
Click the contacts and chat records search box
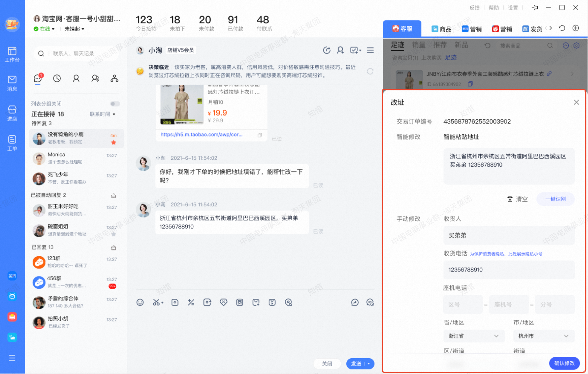(76, 53)
